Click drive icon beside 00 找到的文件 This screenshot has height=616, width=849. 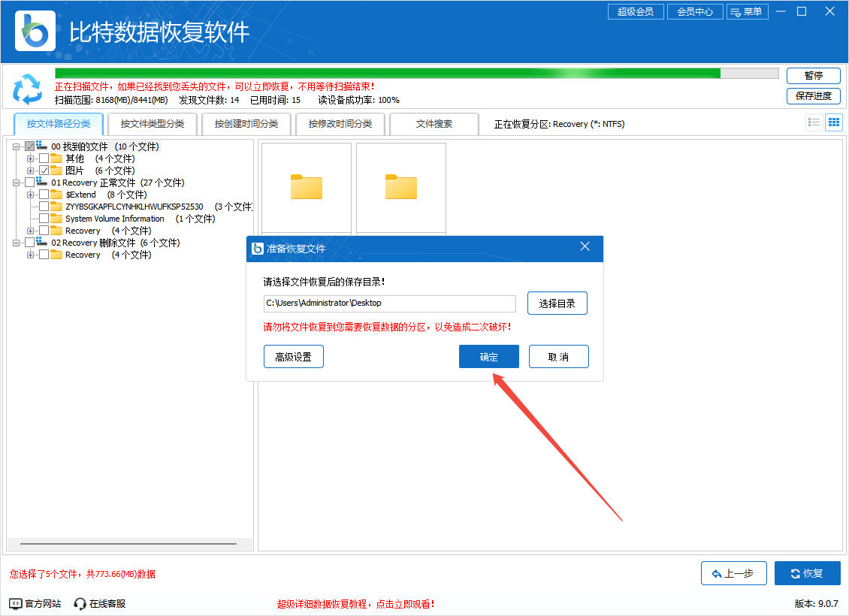[41, 146]
